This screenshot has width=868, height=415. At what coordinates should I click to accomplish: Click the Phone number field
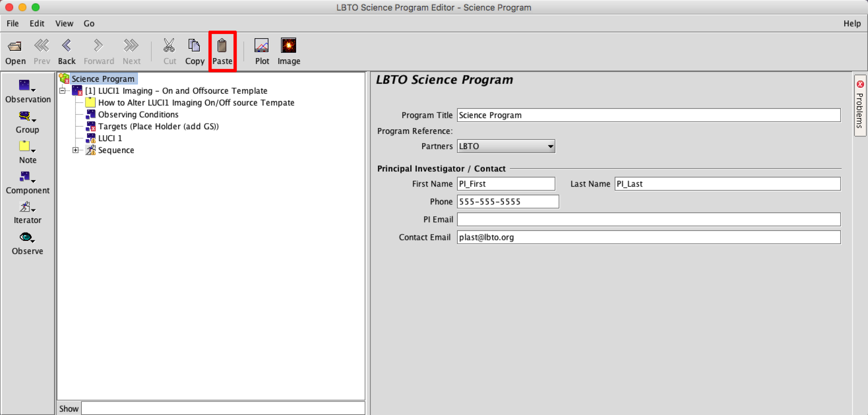[508, 201]
